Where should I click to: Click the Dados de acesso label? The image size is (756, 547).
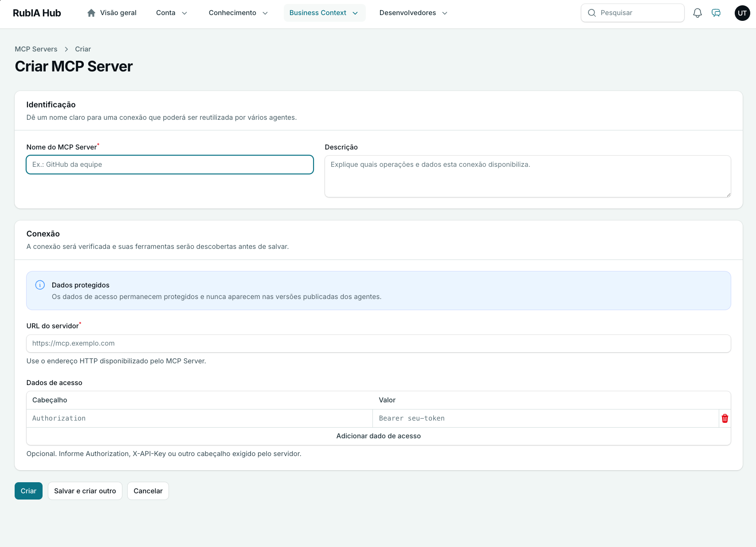[x=55, y=382]
